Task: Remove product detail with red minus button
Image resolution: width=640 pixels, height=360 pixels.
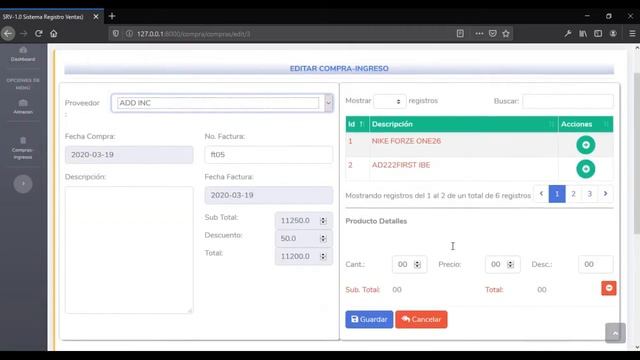Action: click(x=609, y=288)
